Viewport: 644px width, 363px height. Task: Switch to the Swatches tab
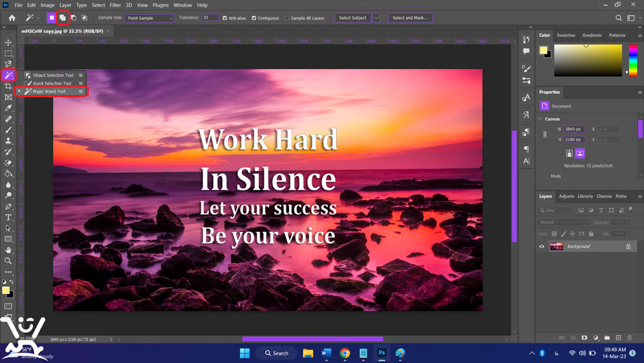[x=566, y=35]
